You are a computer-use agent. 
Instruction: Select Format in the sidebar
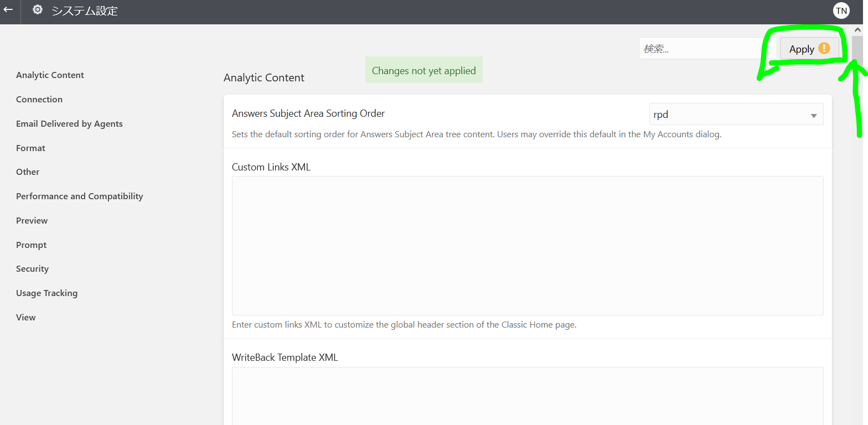pyautogui.click(x=30, y=148)
